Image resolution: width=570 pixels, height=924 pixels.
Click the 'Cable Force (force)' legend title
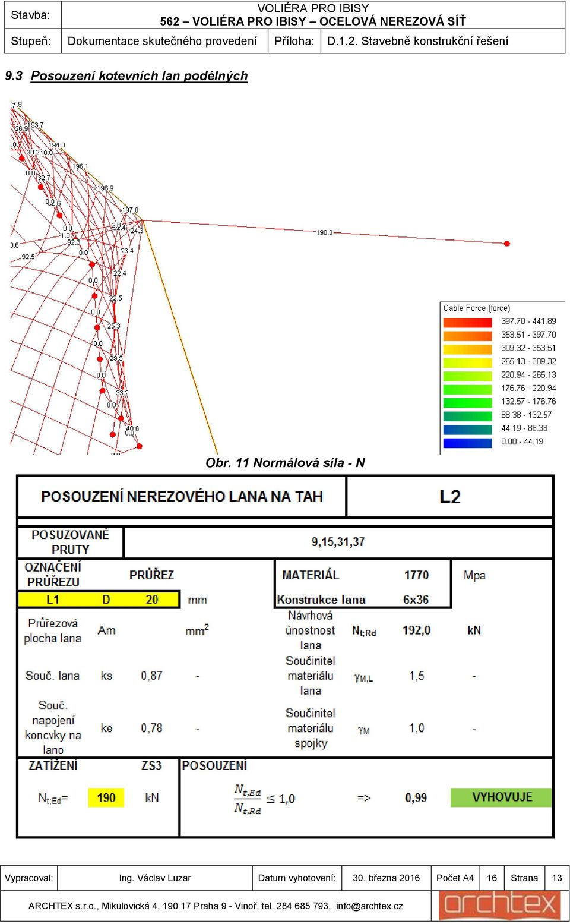pyautogui.click(x=476, y=308)
